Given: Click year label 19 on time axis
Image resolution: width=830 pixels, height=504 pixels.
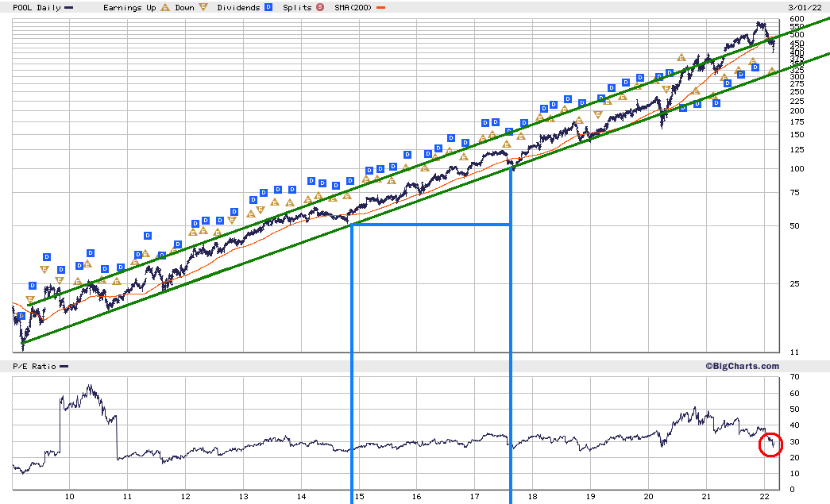Looking at the screenshot, I should (590, 496).
